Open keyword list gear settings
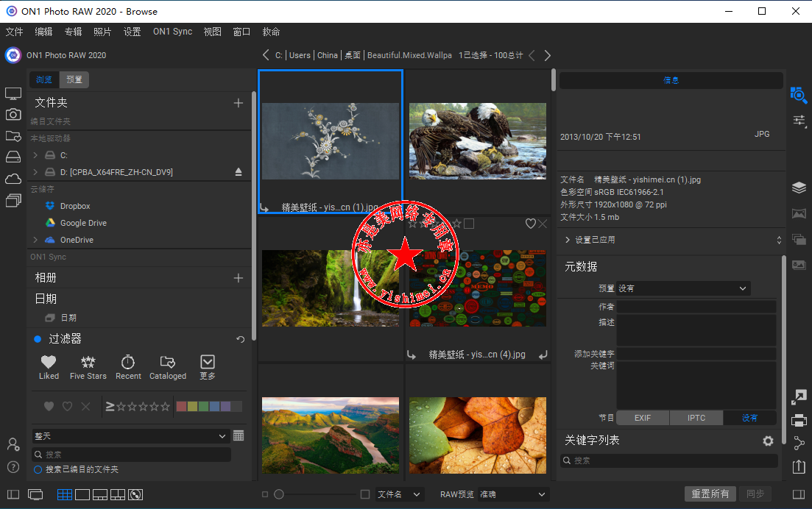812x509 pixels. (x=768, y=441)
